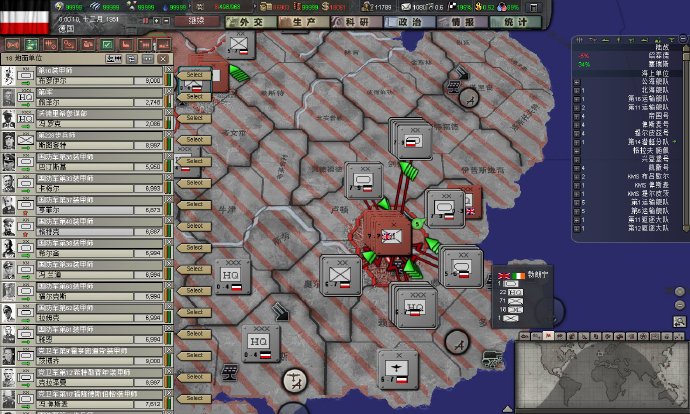The width and height of the screenshot is (690, 414).
Task: Click the sort button in the 地面单位 header
Action: pyautogui.click(x=114, y=59)
